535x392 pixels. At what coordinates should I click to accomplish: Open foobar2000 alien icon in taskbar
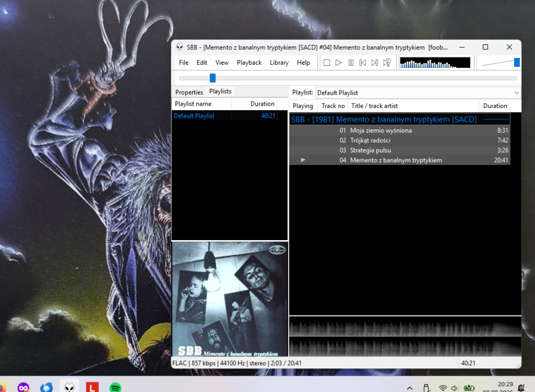(69, 387)
